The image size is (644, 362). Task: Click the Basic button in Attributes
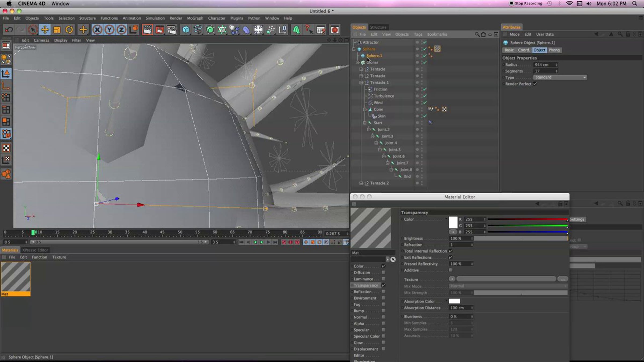[509, 50]
